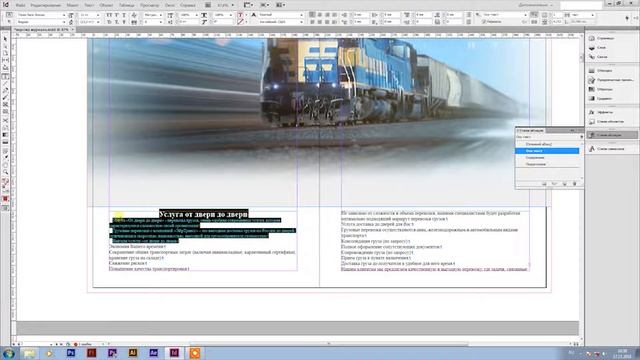Open the leading value dropdown
This screenshot has height=360, width=640.
[x=98, y=22]
